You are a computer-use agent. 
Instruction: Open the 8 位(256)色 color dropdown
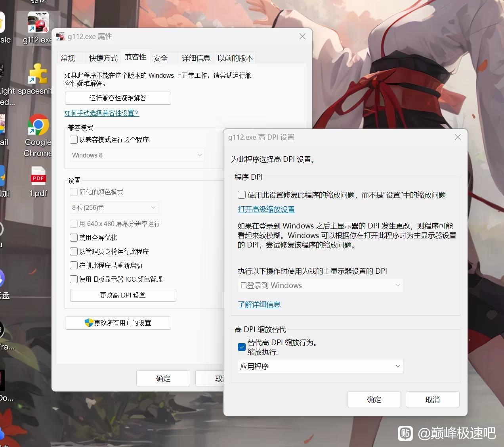tap(114, 207)
